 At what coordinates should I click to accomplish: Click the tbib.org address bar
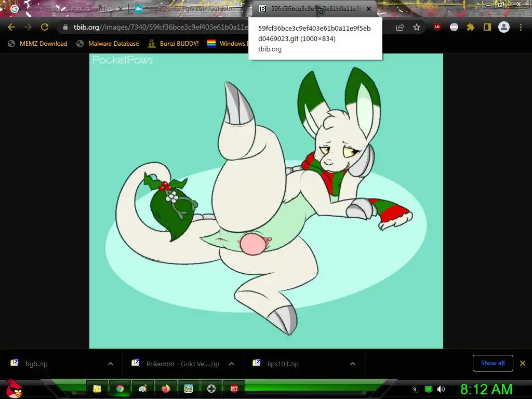click(224, 27)
